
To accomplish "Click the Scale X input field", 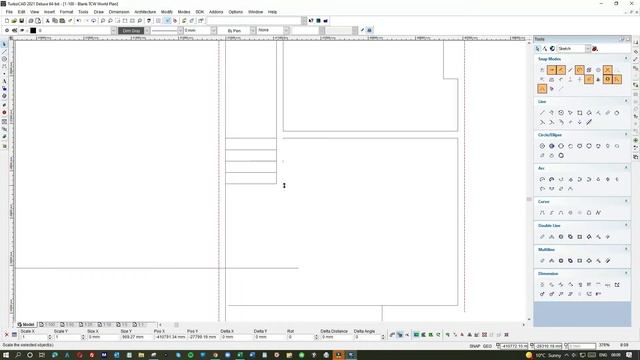I will (33, 337).
